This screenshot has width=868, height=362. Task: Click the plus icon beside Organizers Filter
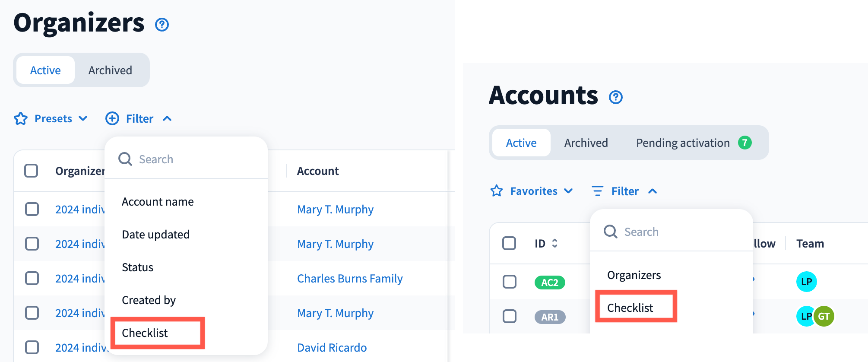[x=112, y=118]
